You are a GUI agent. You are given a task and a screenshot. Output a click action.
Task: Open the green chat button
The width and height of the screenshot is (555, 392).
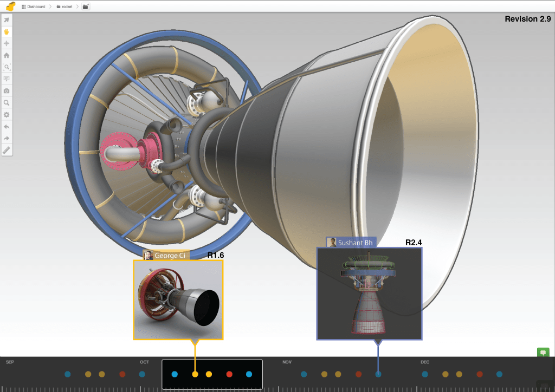click(x=543, y=352)
